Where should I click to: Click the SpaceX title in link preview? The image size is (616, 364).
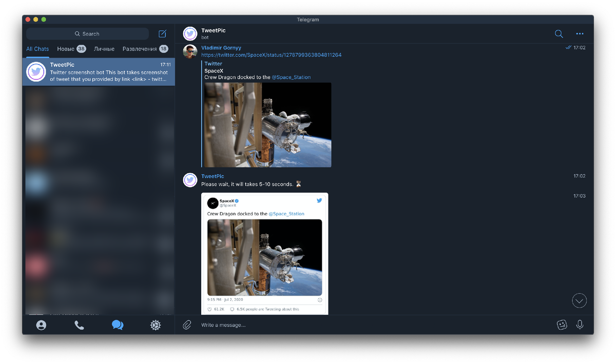214,71
